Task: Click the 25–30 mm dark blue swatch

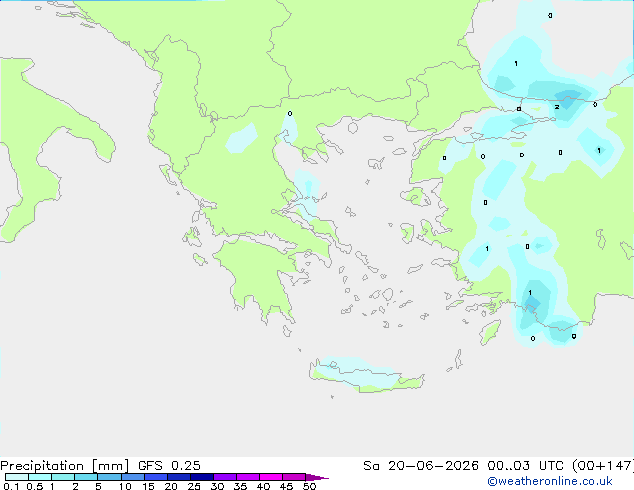Action: coord(202,477)
